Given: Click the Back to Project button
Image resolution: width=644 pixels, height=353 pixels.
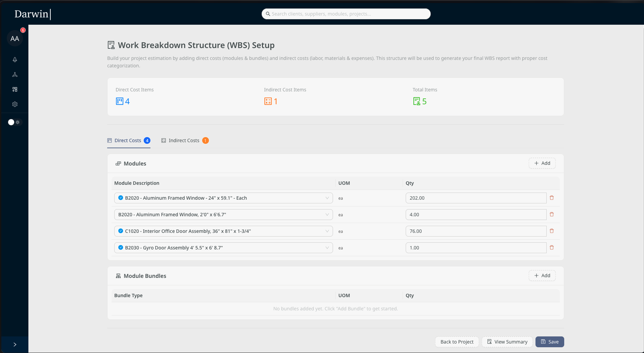Looking at the screenshot, I should pyautogui.click(x=456, y=342).
